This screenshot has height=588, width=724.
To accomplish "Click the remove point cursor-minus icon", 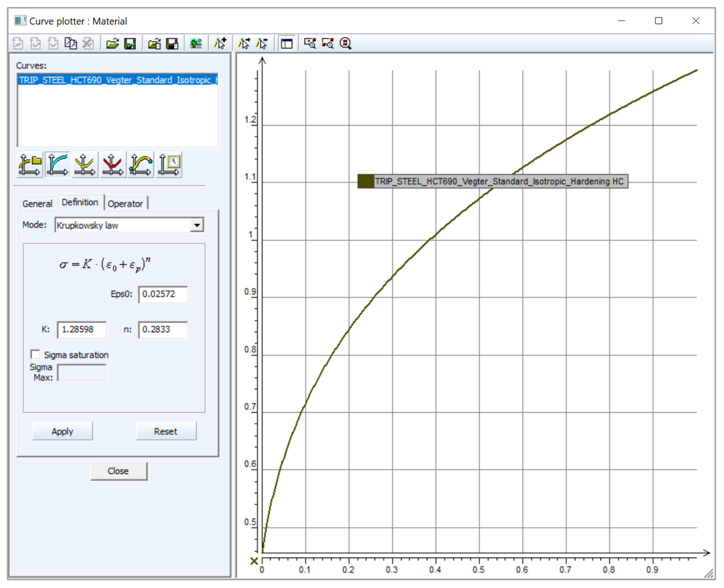I will (262, 43).
